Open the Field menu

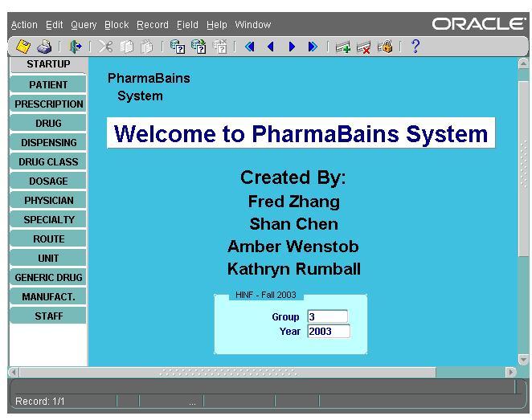click(x=187, y=25)
